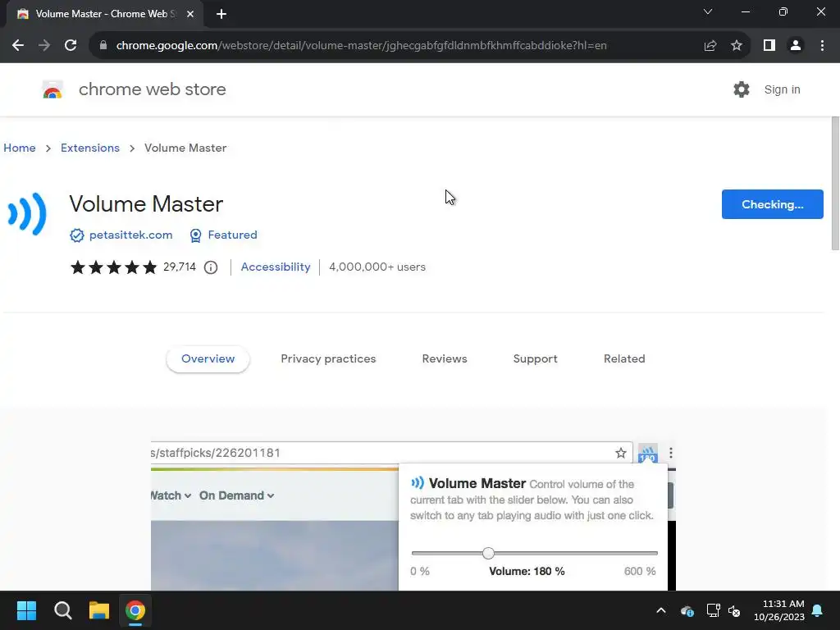Open the Related tab
This screenshot has width=840, height=630.
click(624, 359)
